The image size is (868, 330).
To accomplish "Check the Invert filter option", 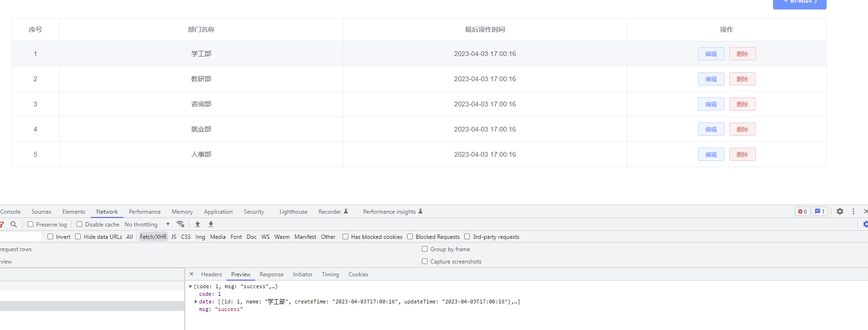I will [50, 236].
